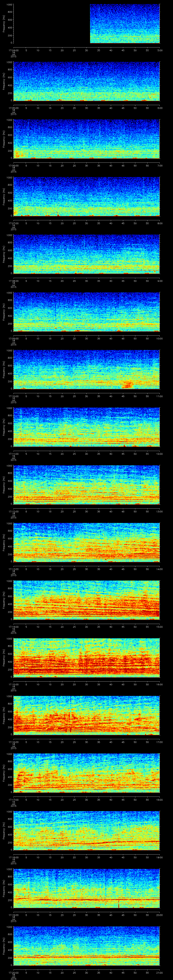Click the spectrogram panel starting at 17:20:00
This screenshot has width=173, height=980.
click(x=87, y=946)
